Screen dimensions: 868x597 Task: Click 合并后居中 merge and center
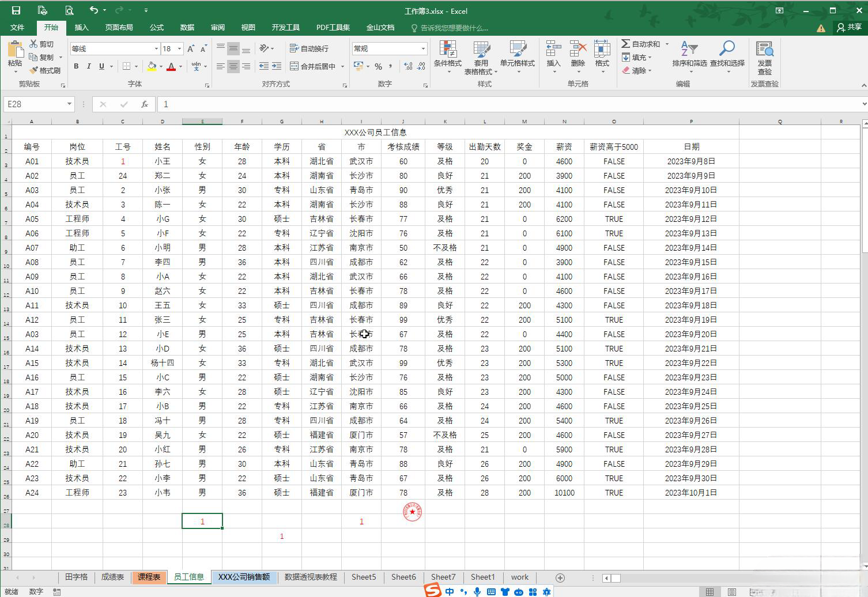pos(312,67)
